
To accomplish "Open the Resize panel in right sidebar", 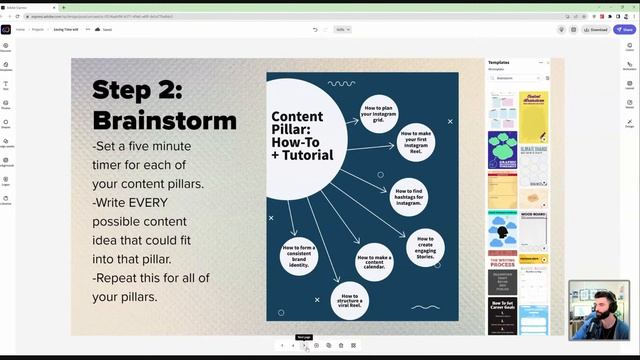I will pos(630,104).
